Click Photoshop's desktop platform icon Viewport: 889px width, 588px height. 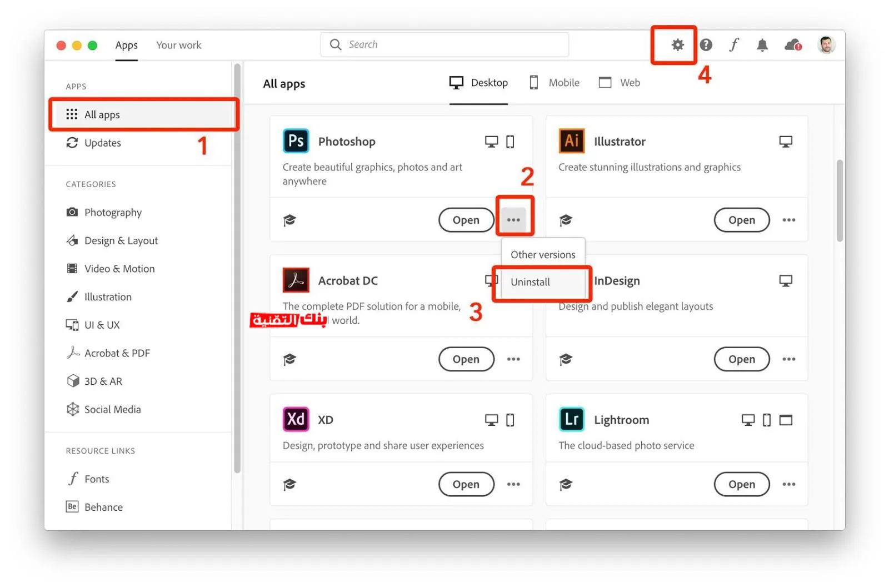point(491,142)
